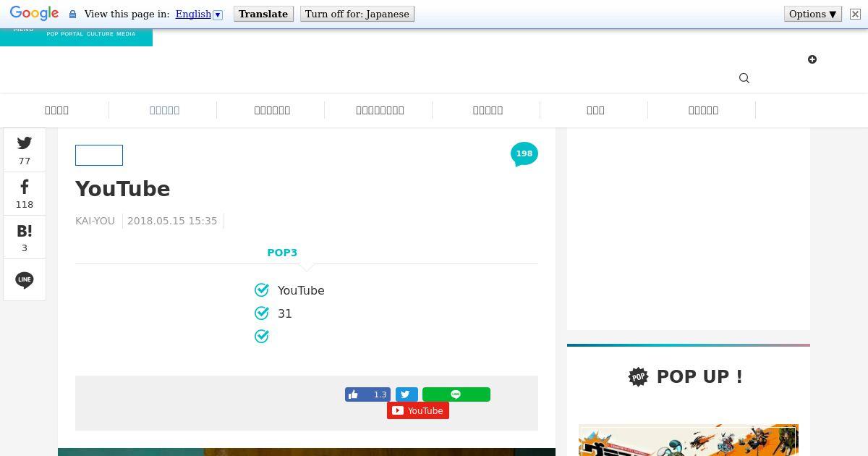Click the YouTube article title

[x=123, y=189]
